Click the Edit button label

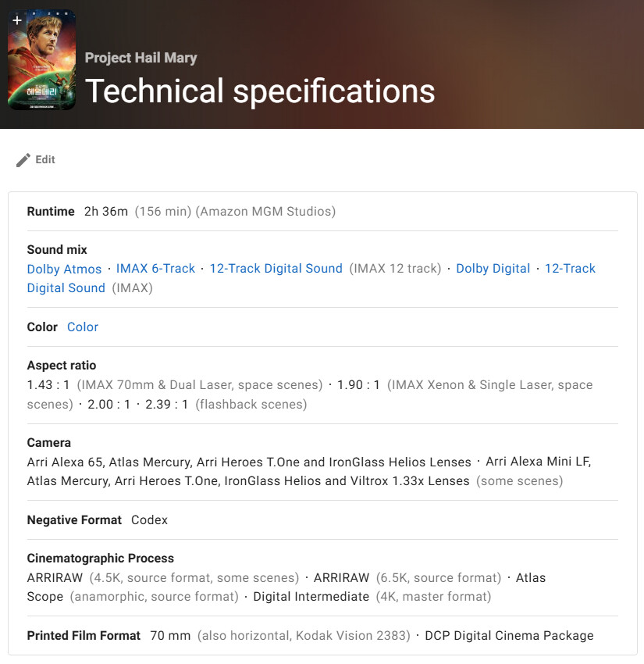(x=45, y=159)
